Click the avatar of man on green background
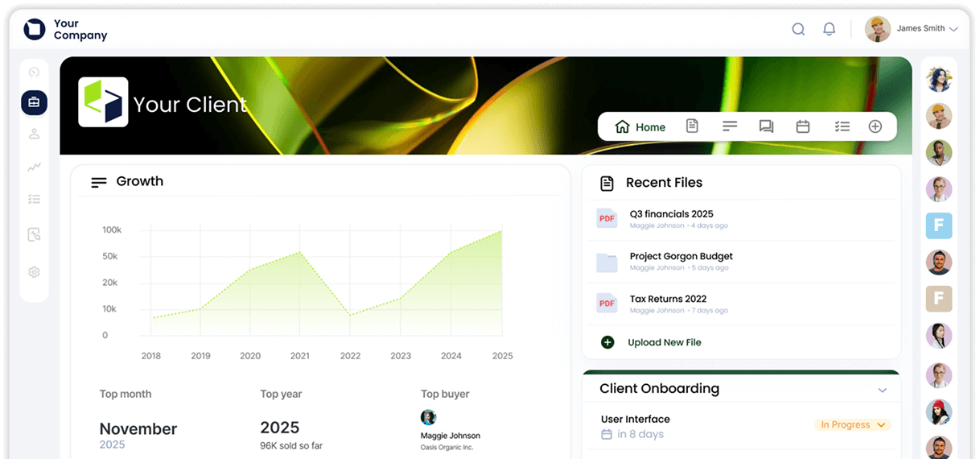Image resolution: width=980 pixels, height=459 pixels. coord(939,153)
